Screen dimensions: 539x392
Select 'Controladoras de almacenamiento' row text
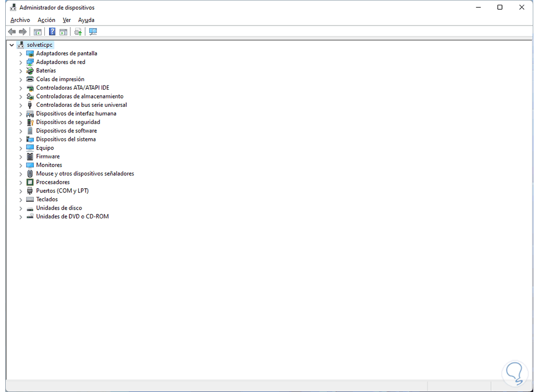click(80, 96)
